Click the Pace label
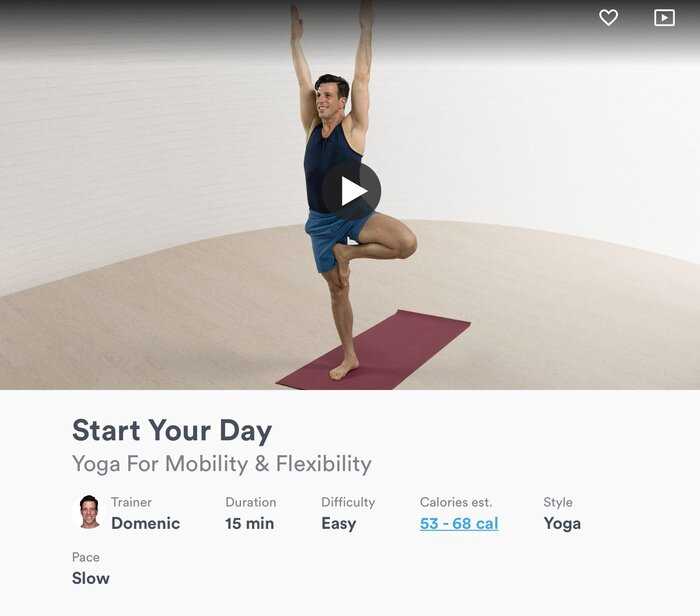The height and width of the screenshot is (616, 700). click(86, 557)
